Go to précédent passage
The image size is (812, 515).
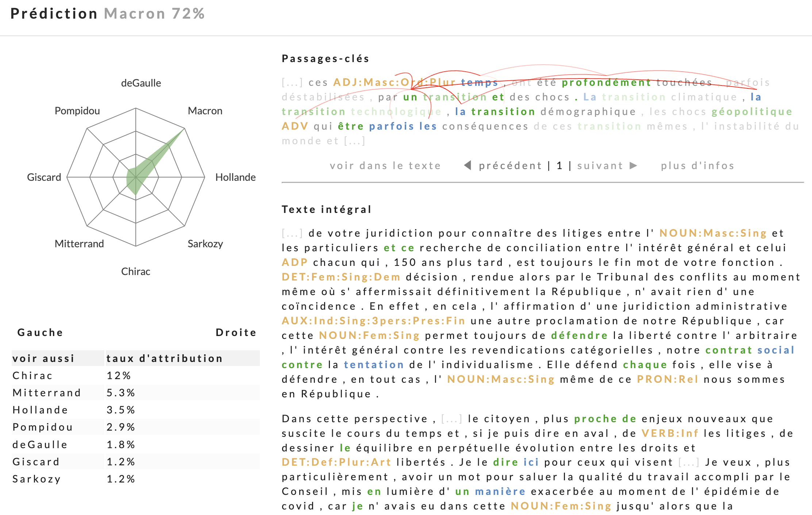click(x=510, y=165)
